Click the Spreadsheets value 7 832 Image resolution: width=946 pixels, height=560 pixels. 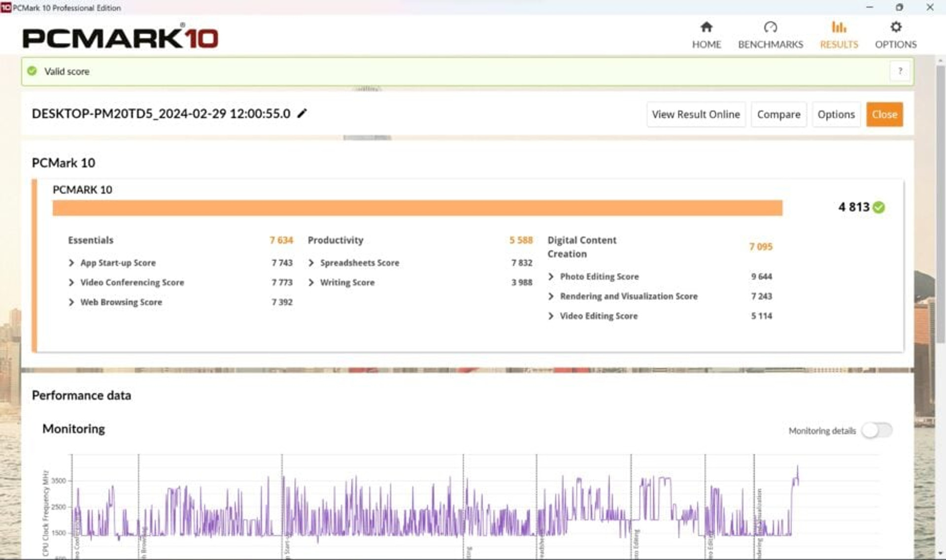coord(522,263)
